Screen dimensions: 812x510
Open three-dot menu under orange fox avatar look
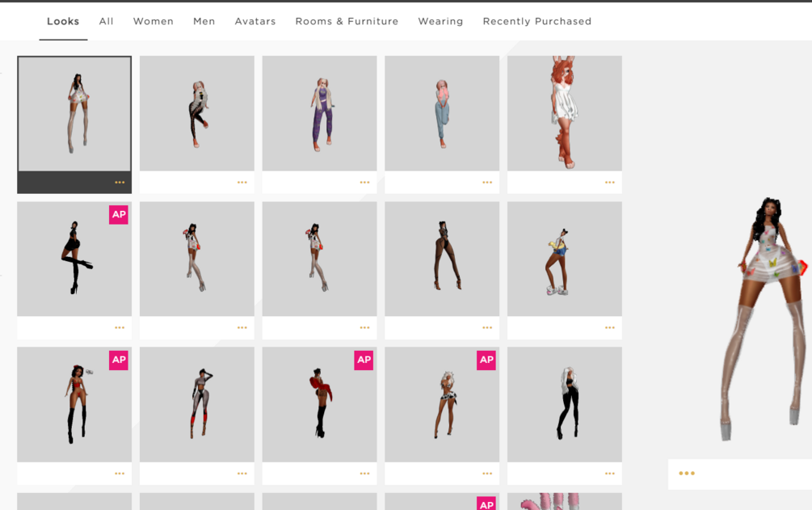[610, 183]
